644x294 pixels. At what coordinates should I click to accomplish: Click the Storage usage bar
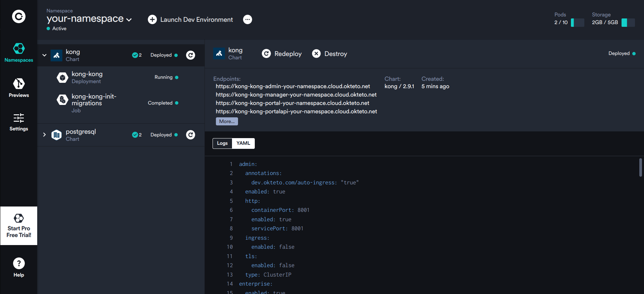[628, 22]
